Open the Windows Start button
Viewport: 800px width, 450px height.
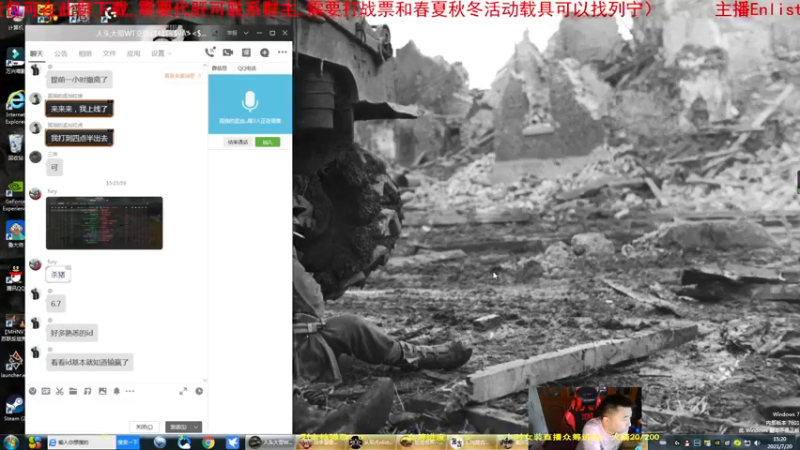pos(11,442)
